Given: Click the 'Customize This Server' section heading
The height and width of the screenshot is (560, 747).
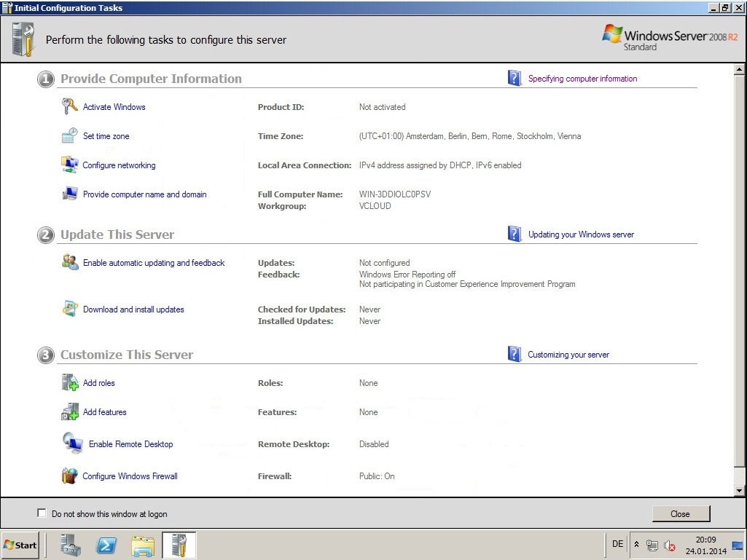Looking at the screenshot, I should click(x=127, y=355).
